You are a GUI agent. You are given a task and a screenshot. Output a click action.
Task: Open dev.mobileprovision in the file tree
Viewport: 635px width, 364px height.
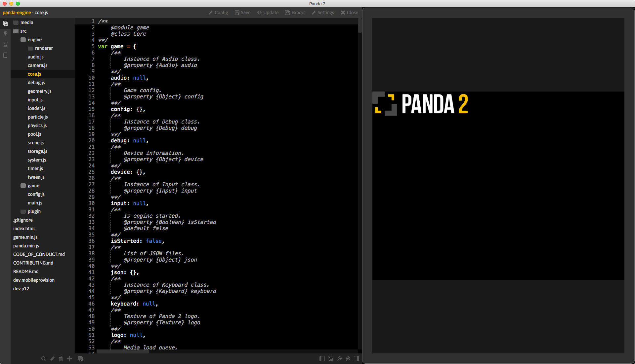coord(34,280)
